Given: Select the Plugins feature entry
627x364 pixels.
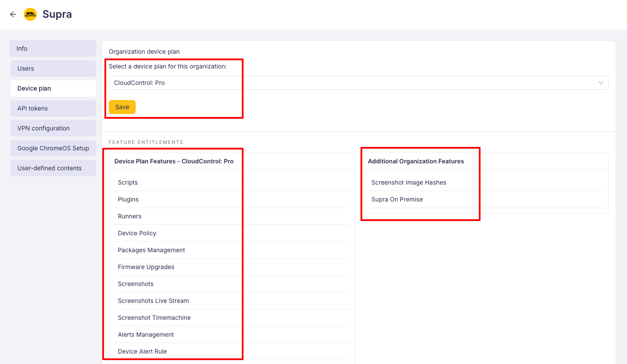Looking at the screenshot, I should (x=128, y=199).
